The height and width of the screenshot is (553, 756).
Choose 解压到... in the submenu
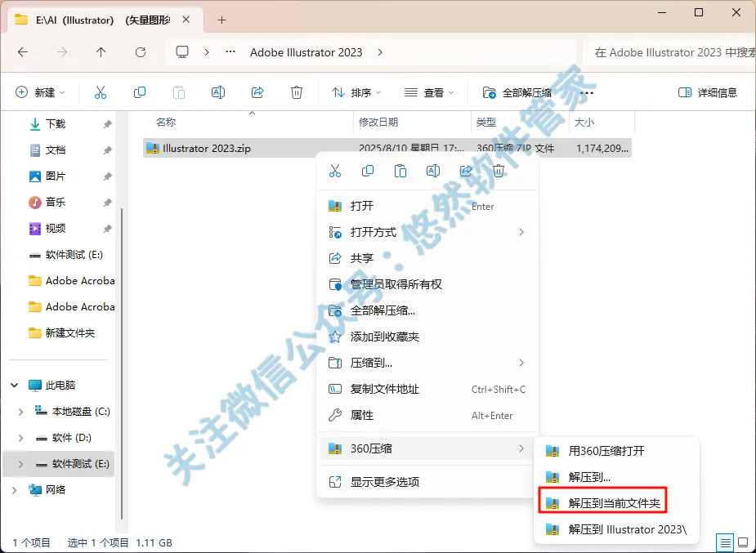pyautogui.click(x=617, y=477)
